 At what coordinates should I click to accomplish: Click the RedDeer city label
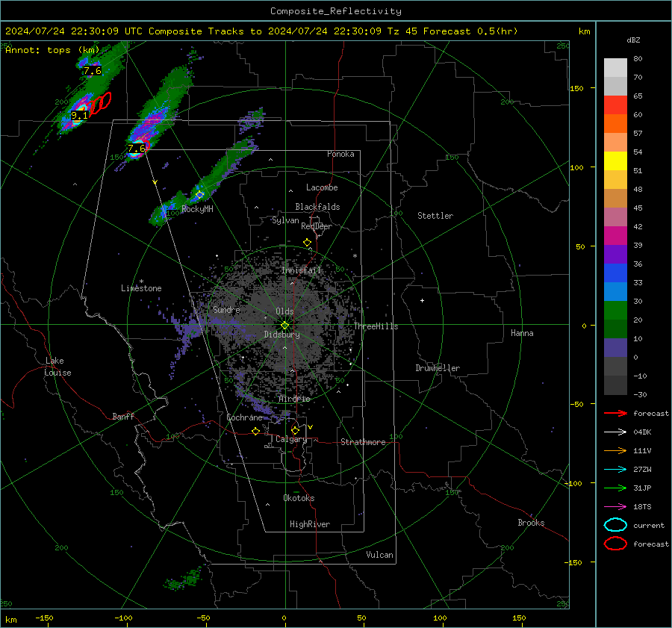(317, 226)
